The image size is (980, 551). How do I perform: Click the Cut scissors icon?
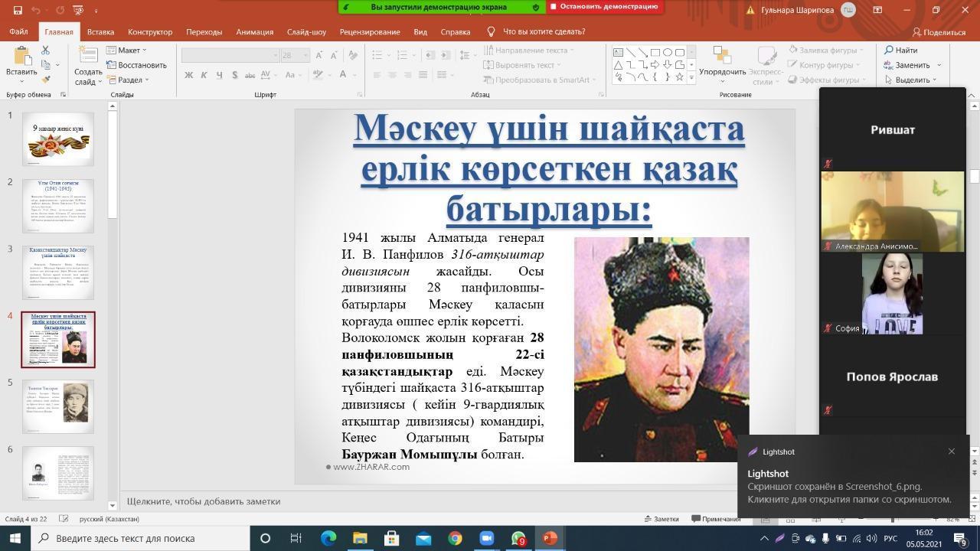pyautogui.click(x=45, y=51)
